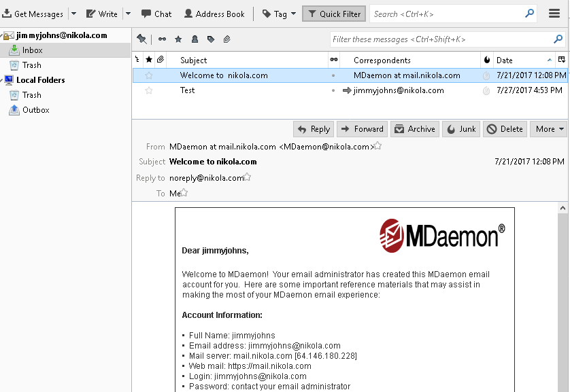This screenshot has height=392, width=570.
Task: Open the Thunderbird hamburger menu
Action: (554, 14)
